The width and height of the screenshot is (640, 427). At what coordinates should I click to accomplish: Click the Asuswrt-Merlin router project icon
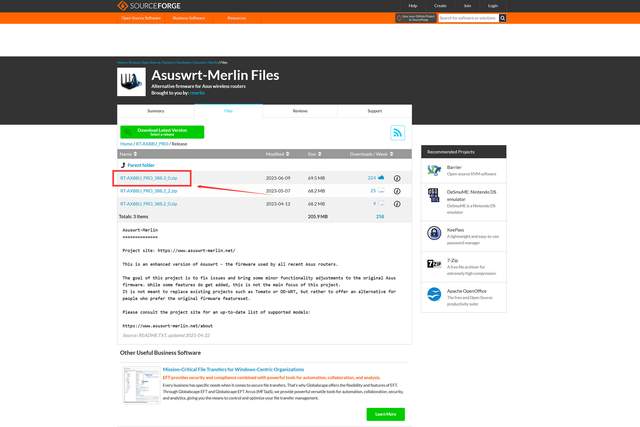[x=131, y=82]
